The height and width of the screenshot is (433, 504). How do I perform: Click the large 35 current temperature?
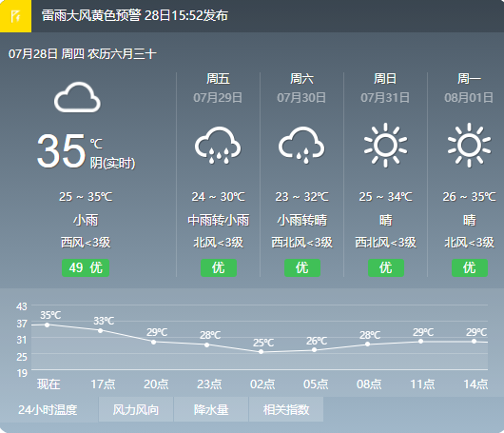pyautogui.click(x=62, y=150)
